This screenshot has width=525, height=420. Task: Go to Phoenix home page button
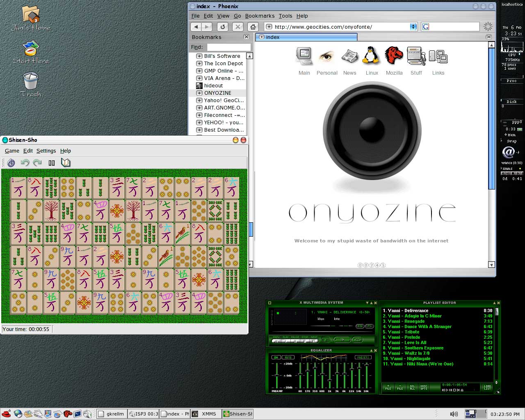click(253, 27)
